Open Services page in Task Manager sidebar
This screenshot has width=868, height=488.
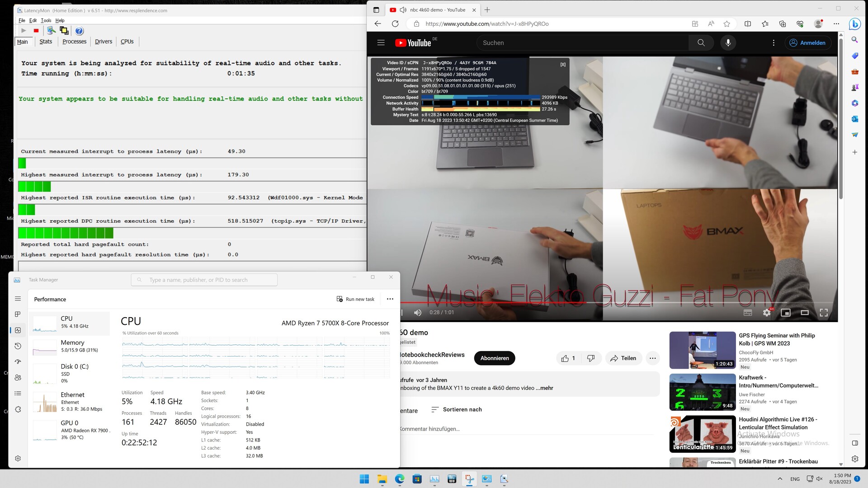(x=18, y=409)
